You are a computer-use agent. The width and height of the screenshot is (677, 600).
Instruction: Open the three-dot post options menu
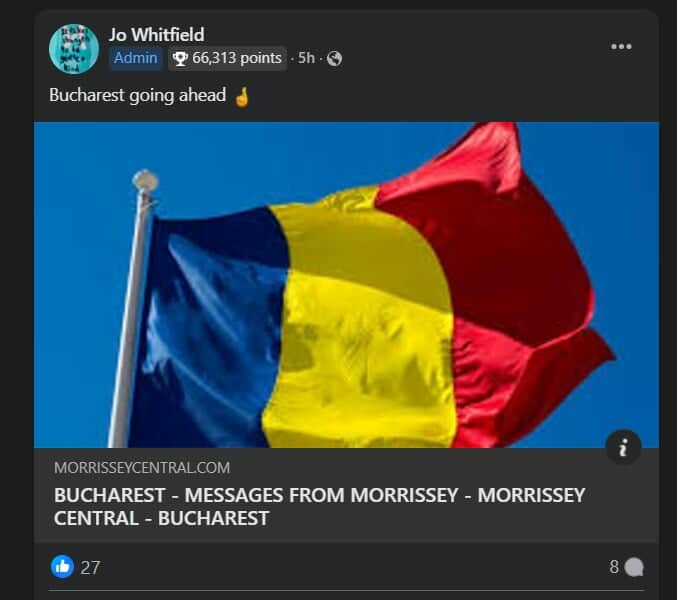621,46
